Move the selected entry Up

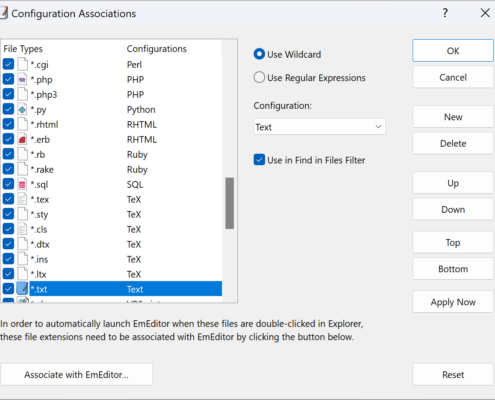[x=453, y=183]
